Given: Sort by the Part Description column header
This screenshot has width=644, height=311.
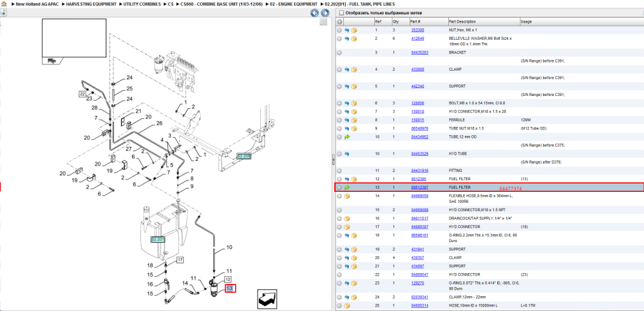Looking at the screenshot, I should point(462,21).
